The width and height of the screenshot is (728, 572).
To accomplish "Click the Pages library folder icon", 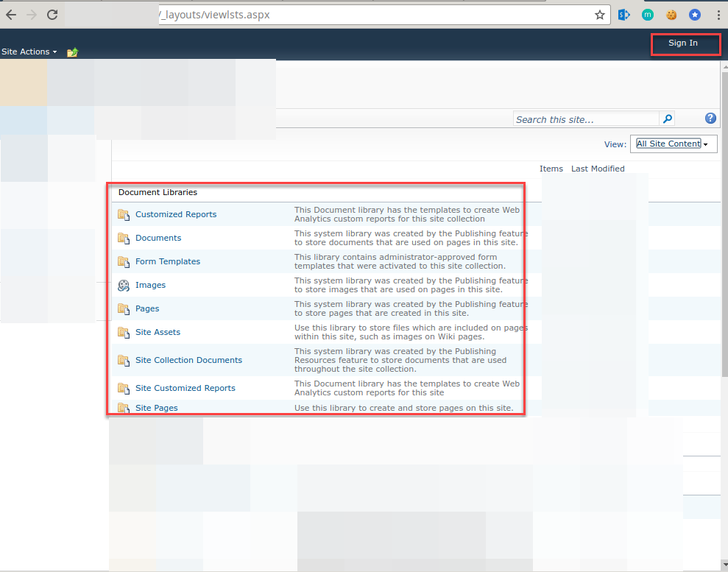I will 123,308.
